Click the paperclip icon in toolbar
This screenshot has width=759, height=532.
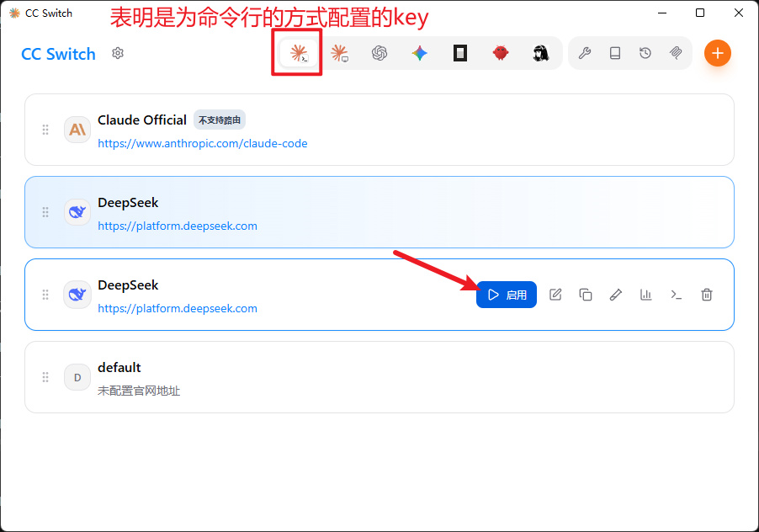(x=676, y=53)
